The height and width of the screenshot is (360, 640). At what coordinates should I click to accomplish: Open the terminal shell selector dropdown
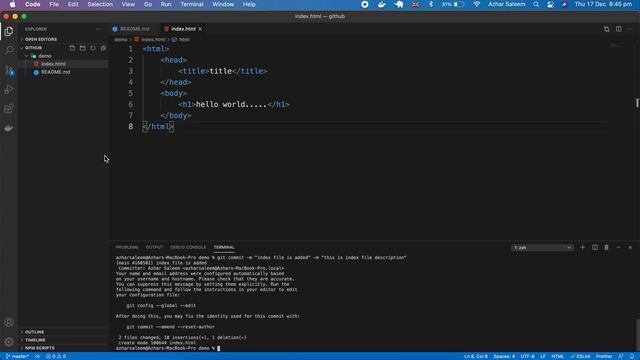pyautogui.click(x=542, y=248)
